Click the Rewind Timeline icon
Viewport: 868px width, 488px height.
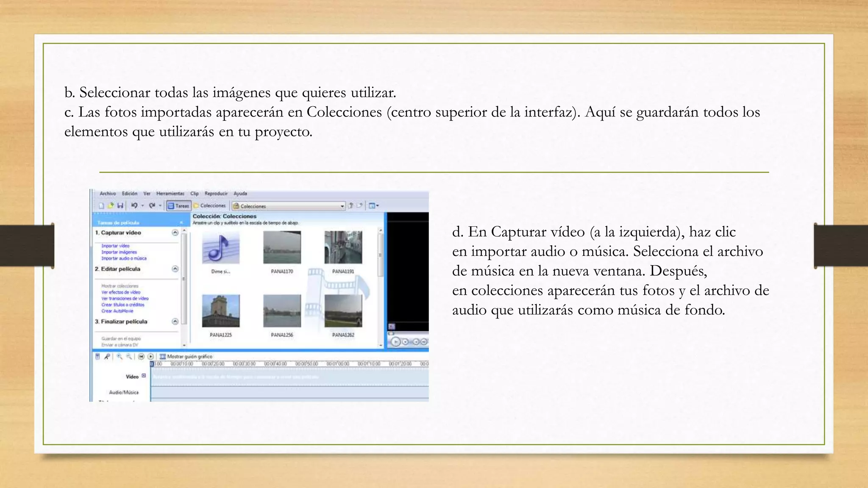tap(141, 357)
